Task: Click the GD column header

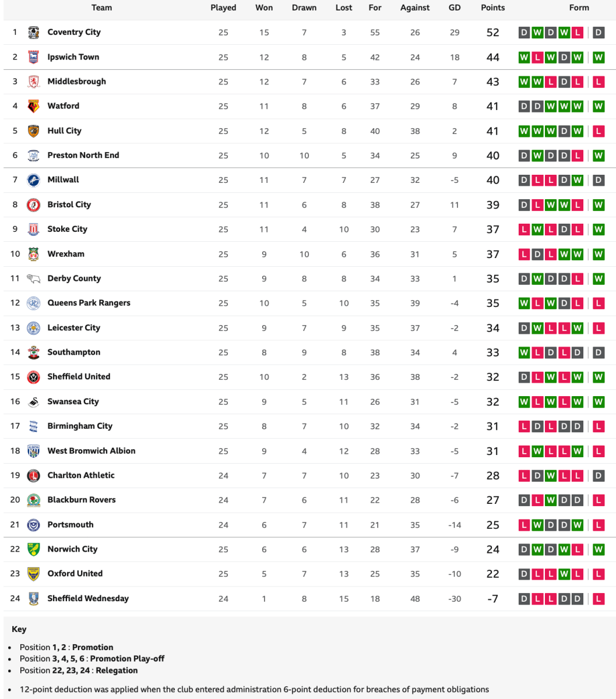Action: 455,8
